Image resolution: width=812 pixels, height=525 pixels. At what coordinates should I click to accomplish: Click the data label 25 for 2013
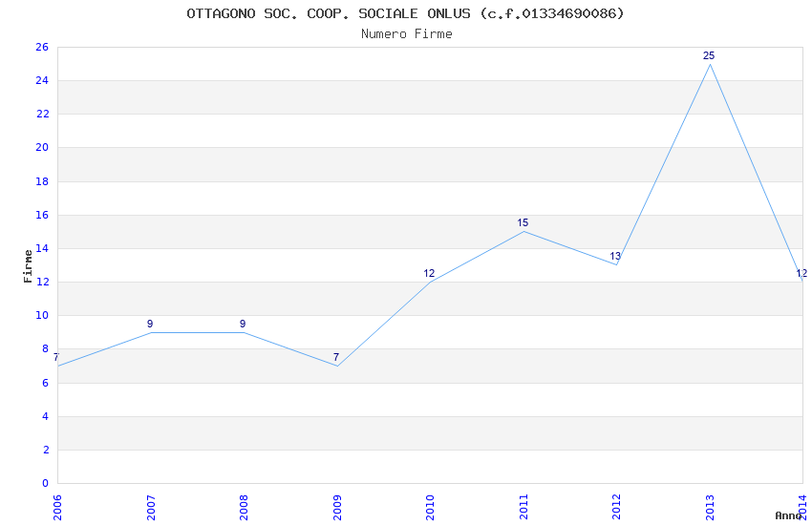(x=709, y=56)
